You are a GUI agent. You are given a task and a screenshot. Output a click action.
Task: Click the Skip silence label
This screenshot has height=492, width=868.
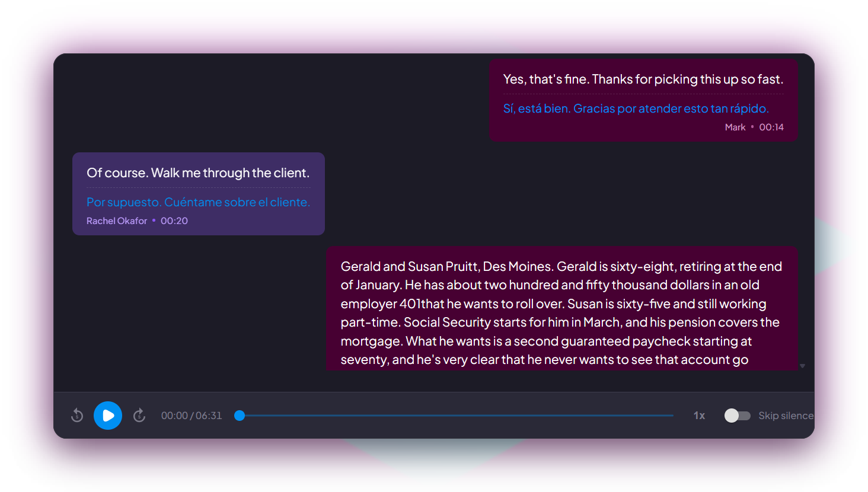786,416
